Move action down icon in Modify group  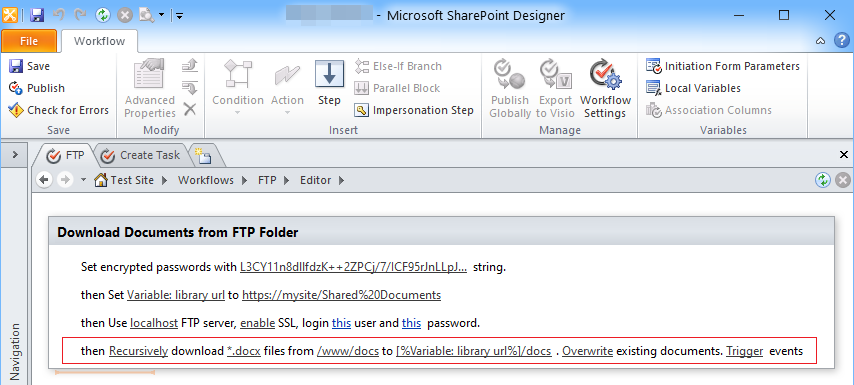pos(189,88)
